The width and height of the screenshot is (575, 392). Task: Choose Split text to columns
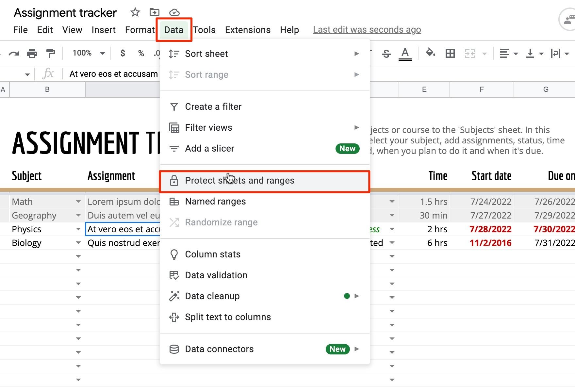pos(265,317)
